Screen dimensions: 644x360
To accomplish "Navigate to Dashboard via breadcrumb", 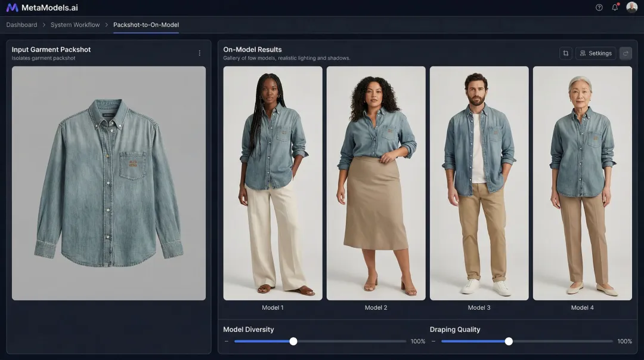I will (x=21, y=24).
